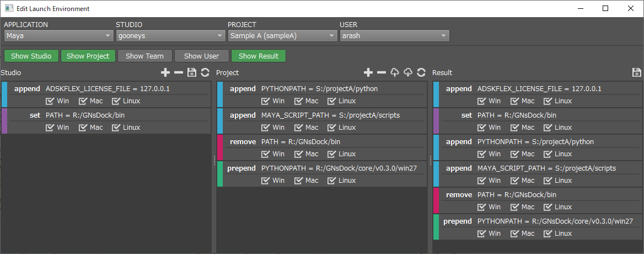Open the APPLICATION dropdown showing Maya

click(x=58, y=36)
